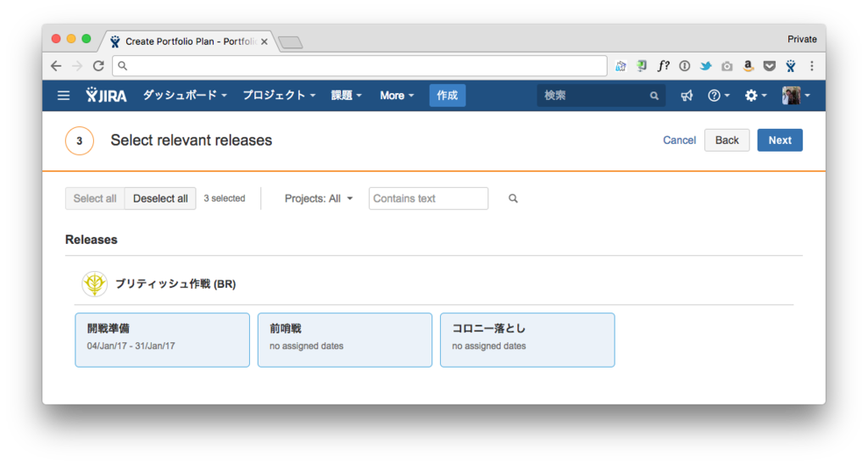Click the Releases heading
Image resolution: width=868 pixels, height=465 pixels.
(92, 240)
